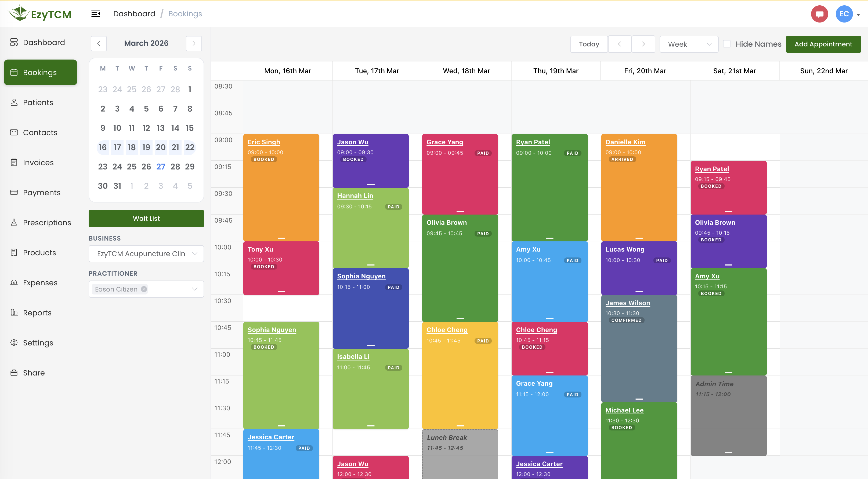This screenshot has width=868, height=479.
Task: Remove Eason Citizen practitioner tag
Action: tap(144, 289)
